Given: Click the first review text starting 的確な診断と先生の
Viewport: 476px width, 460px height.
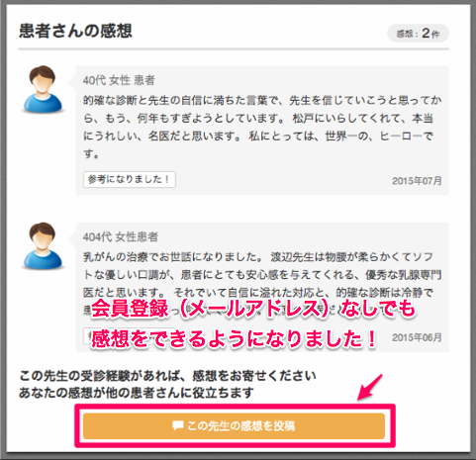Looking at the screenshot, I should [x=262, y=127].
